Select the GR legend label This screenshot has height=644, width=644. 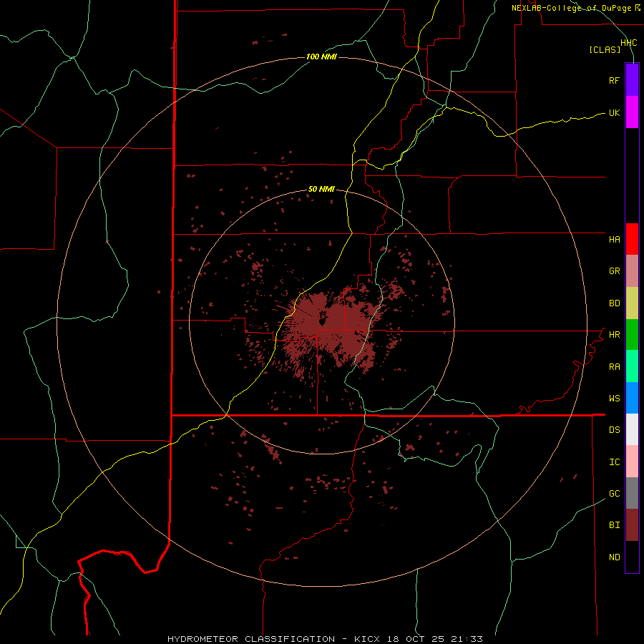614,271
